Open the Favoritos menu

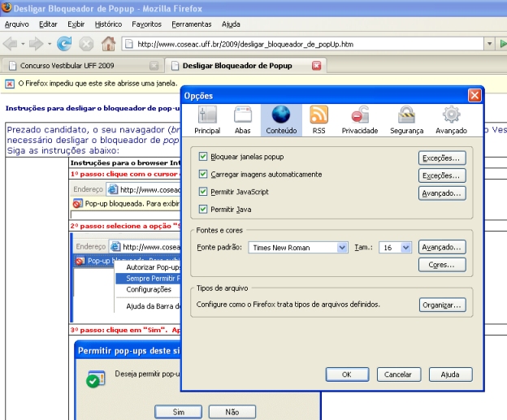pyautogui.click(x=146, y=24)
